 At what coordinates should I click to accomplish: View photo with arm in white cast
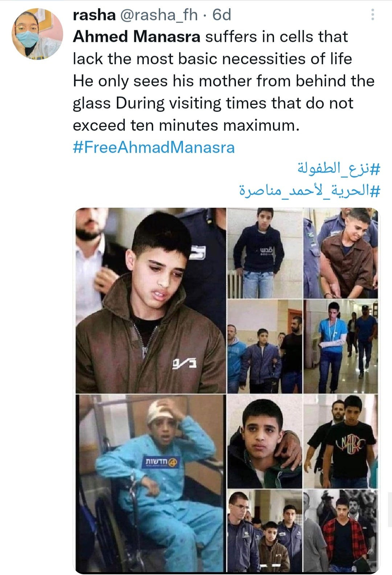tap(340, 347)
